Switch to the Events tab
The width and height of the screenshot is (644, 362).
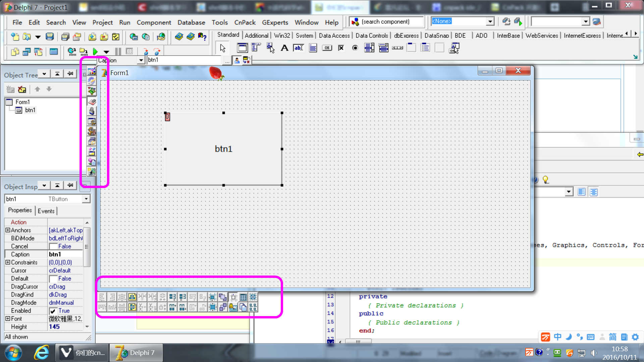point(46,211)
